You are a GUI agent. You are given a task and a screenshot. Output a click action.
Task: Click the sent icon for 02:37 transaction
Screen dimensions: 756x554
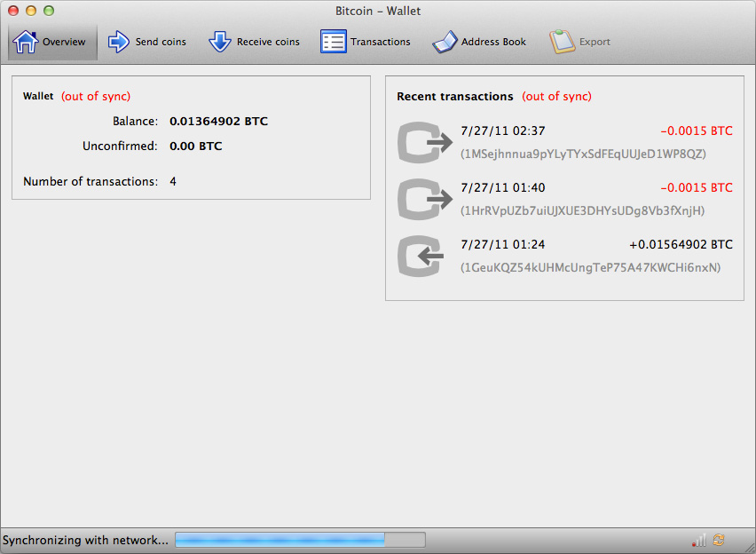pos(425,142)
